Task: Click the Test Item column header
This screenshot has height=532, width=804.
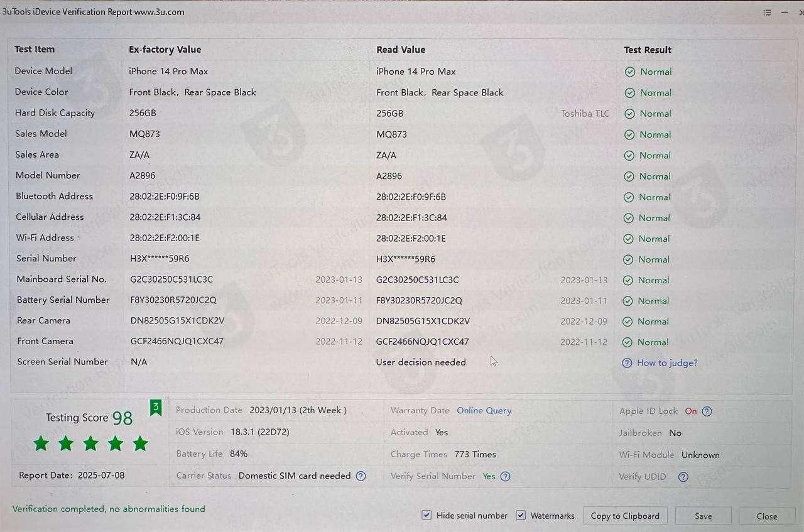Action: (x=35, y=50)
